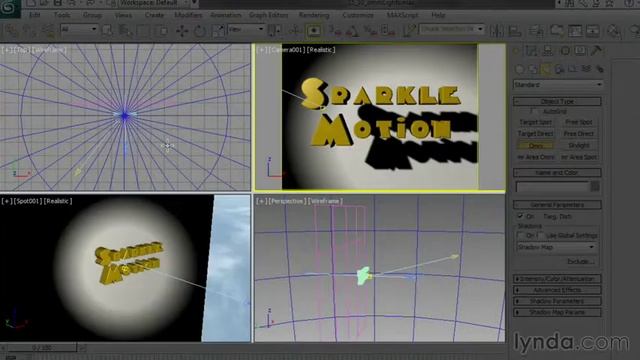Click the Target Direct light button
The image size is (640, 360).
535,133
